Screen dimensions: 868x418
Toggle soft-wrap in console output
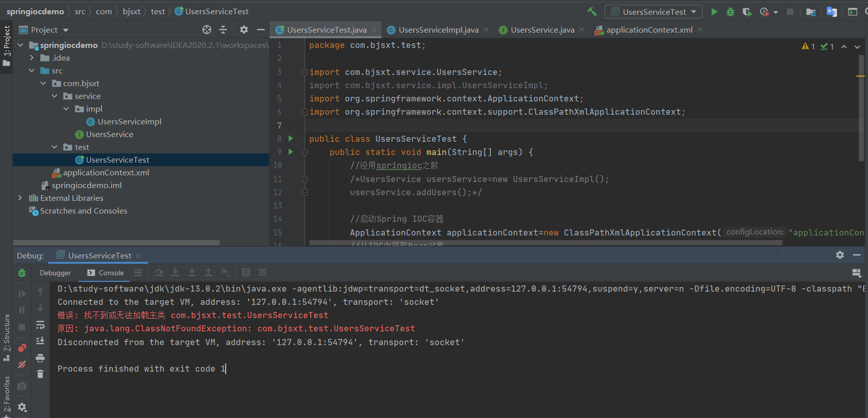click(40, 325)
